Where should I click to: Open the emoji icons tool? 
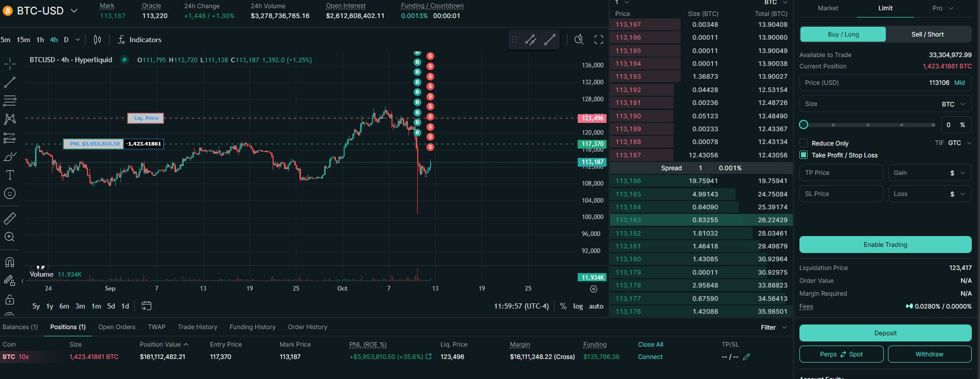point(10,194)
